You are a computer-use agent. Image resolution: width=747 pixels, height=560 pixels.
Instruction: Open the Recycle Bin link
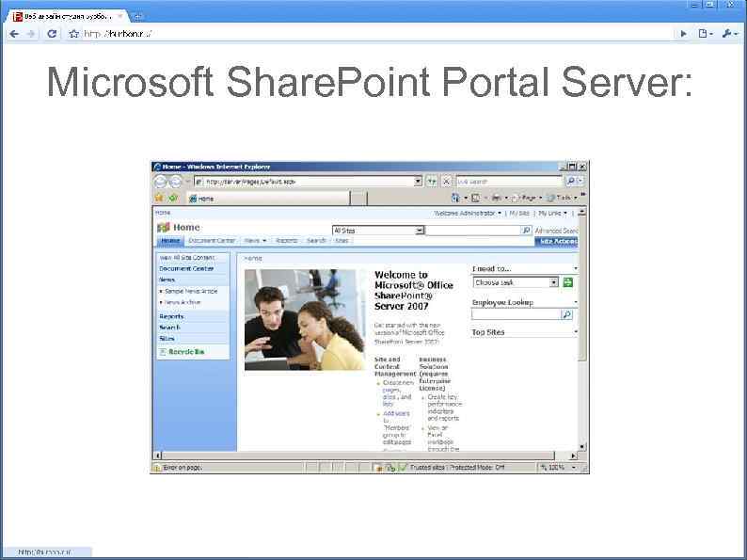point(186,352)
